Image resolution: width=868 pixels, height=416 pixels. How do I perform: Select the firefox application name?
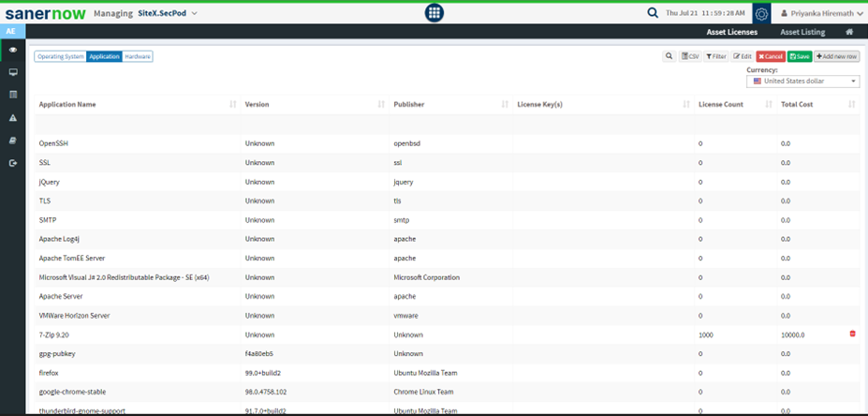[x=49, y=373]
